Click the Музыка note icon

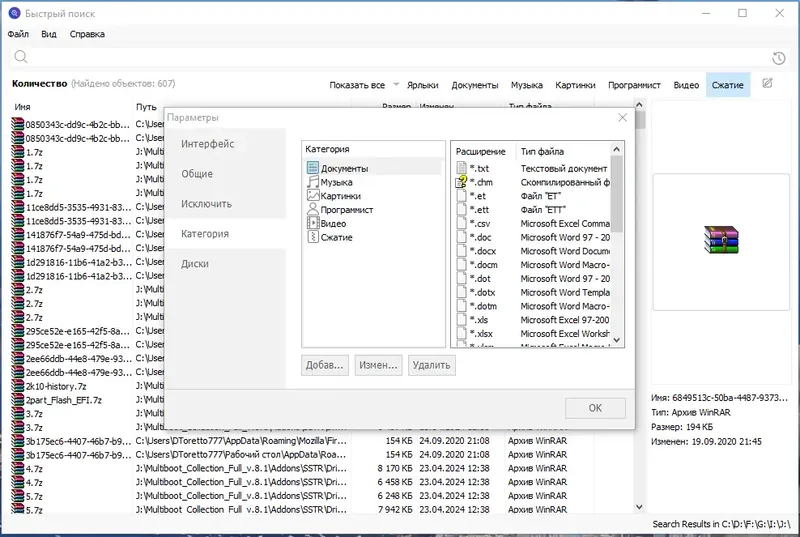(x=312, y=182)
